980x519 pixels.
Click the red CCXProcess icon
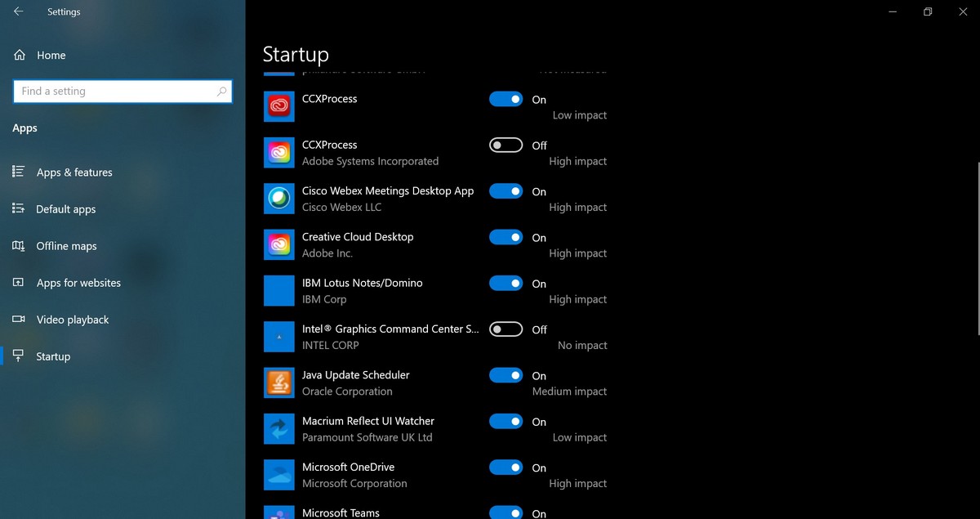pyautogui.click(x=279, y=106)
